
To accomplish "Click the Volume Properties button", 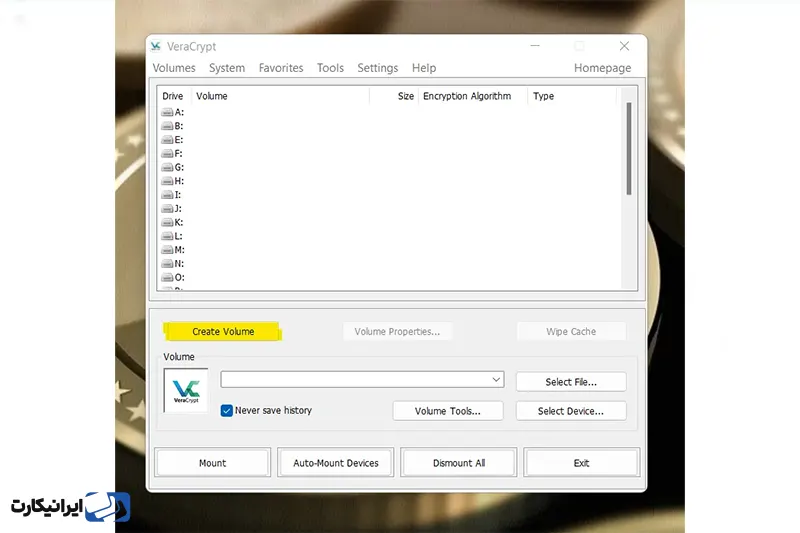I will (x=397, y=332).
